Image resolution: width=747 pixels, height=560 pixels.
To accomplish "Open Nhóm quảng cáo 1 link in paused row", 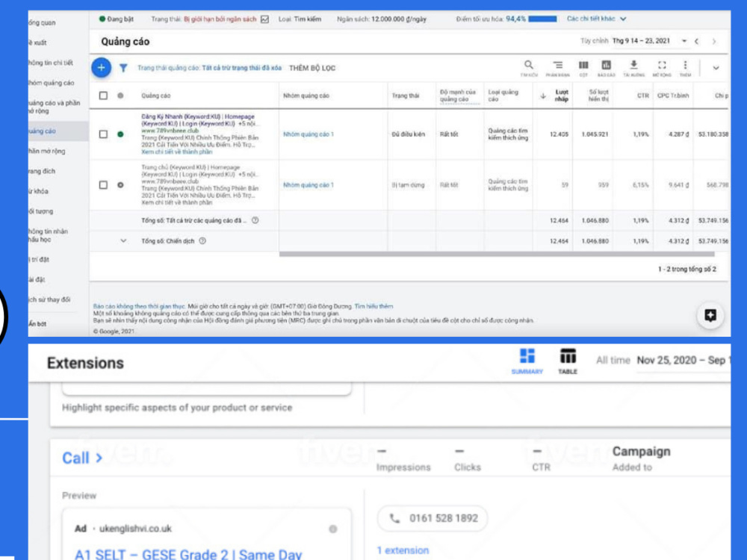I will pos(309,184).
